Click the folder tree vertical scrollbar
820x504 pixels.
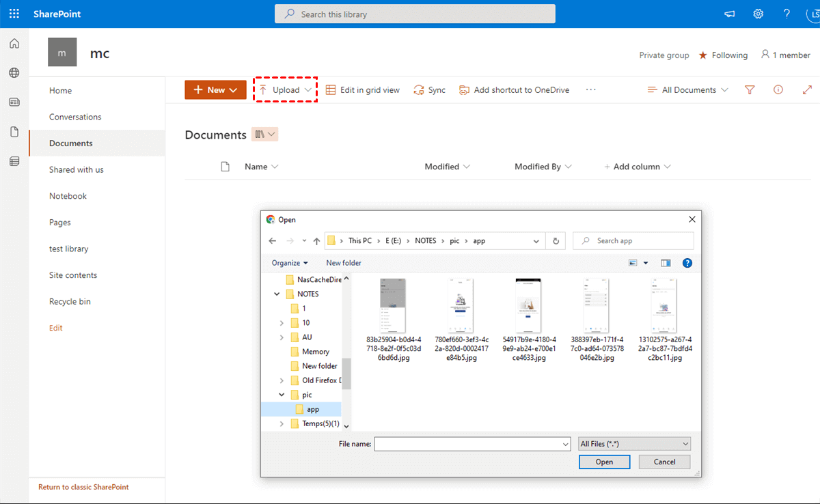[346, 373]
